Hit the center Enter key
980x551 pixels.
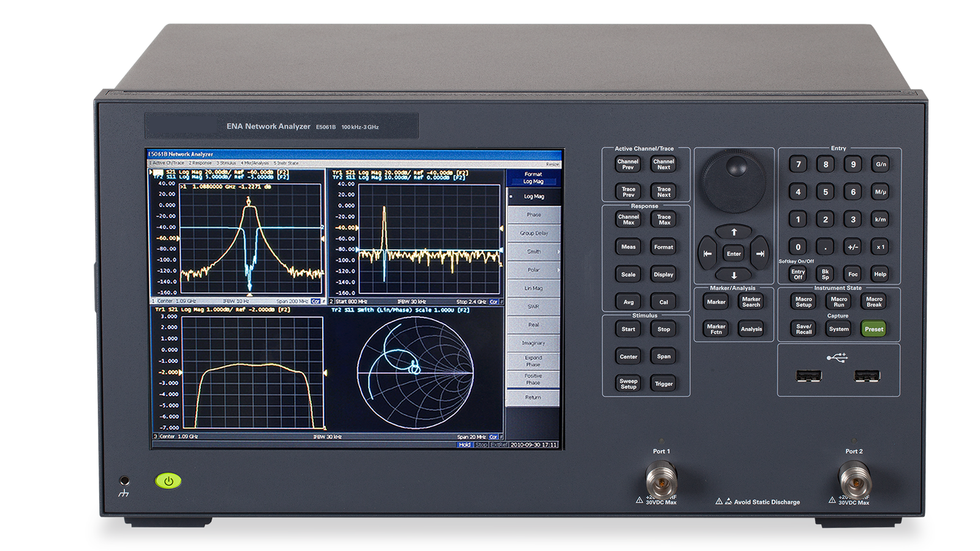coord(734,253)
